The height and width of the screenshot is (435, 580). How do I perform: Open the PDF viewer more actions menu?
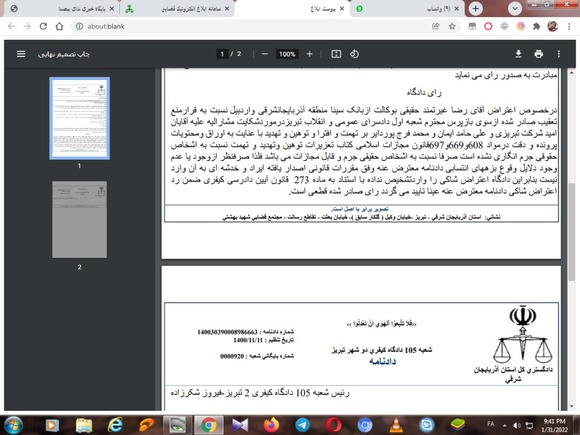coord(559,54)
